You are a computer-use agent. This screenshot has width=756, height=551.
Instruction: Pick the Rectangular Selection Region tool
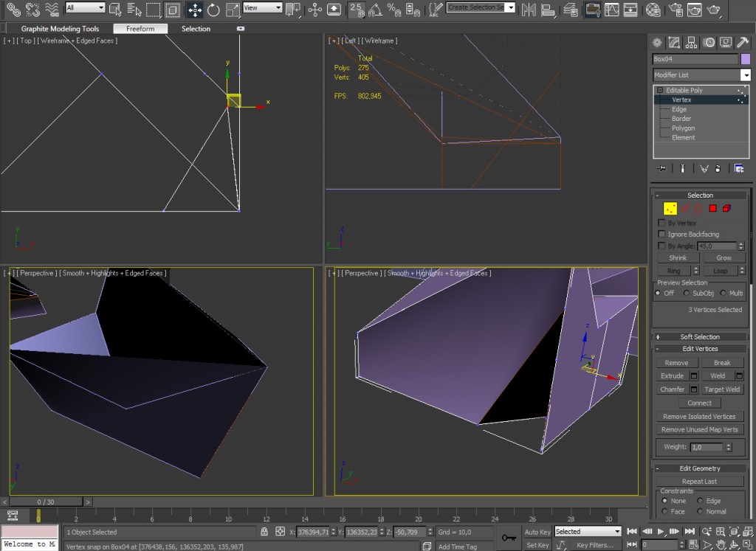coord(154,9)
